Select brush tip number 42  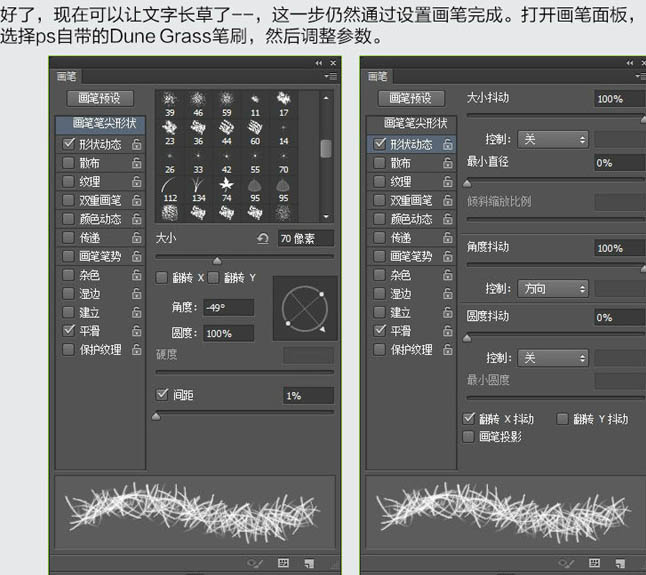[x=227, y=161]
